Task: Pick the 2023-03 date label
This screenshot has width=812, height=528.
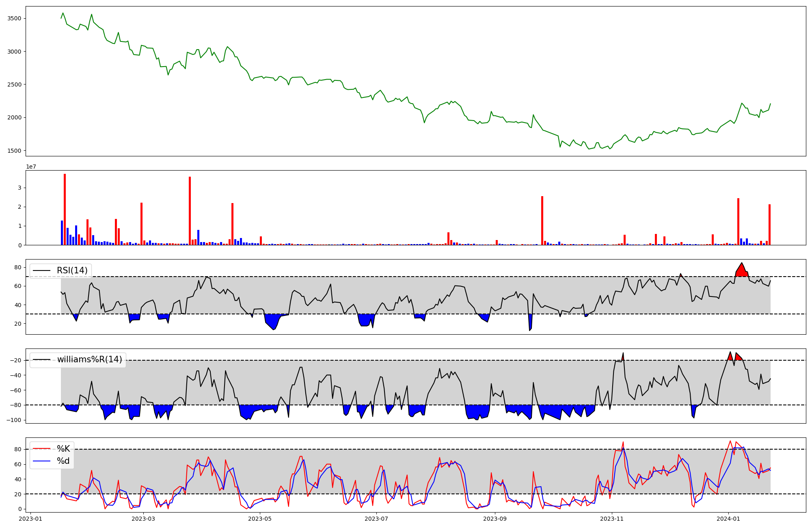Action: 143,519
